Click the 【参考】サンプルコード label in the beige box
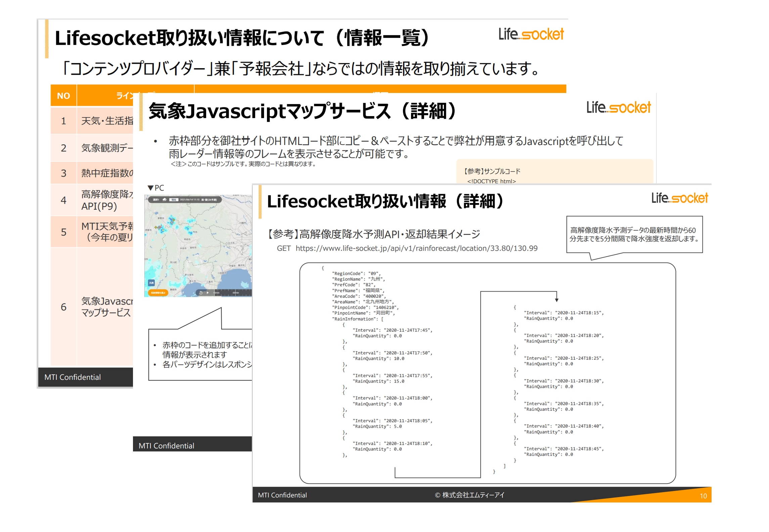This screenshot has height=532, width=769. [492, 171]
